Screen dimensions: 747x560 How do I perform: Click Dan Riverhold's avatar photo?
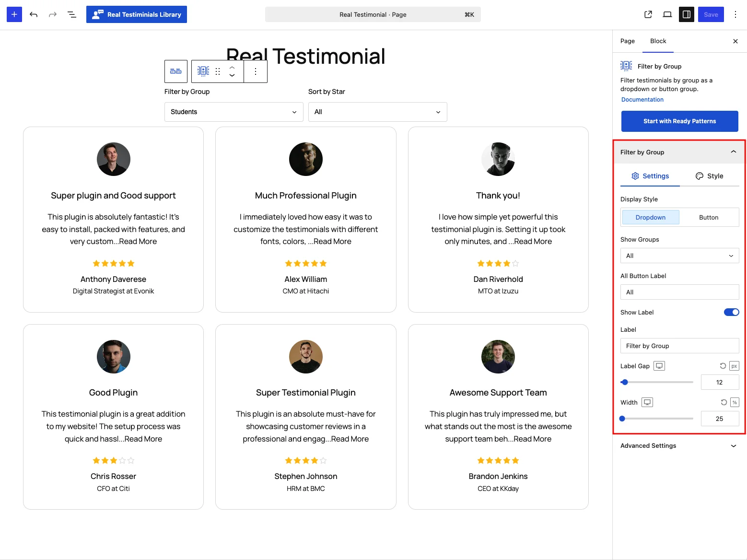coord(498,159)
